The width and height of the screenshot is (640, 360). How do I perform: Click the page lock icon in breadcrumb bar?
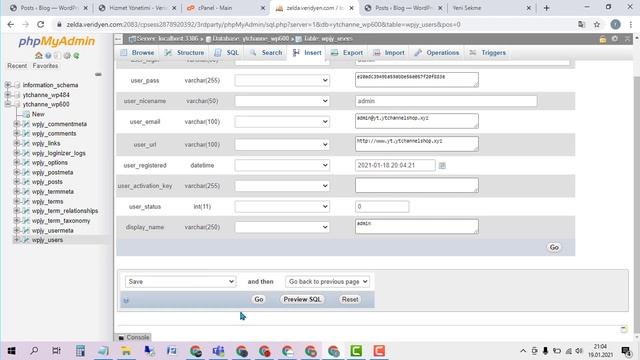pyautogui.click(x=602, y=39)
